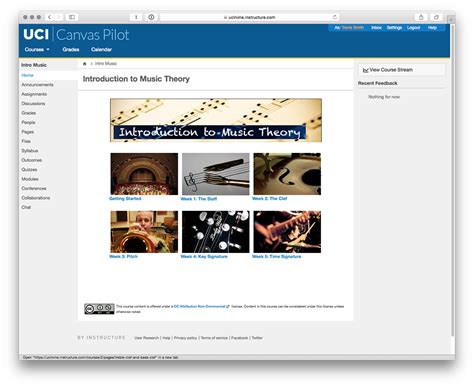Click the circular extension icon beside address bar

[x=151, y=17]
